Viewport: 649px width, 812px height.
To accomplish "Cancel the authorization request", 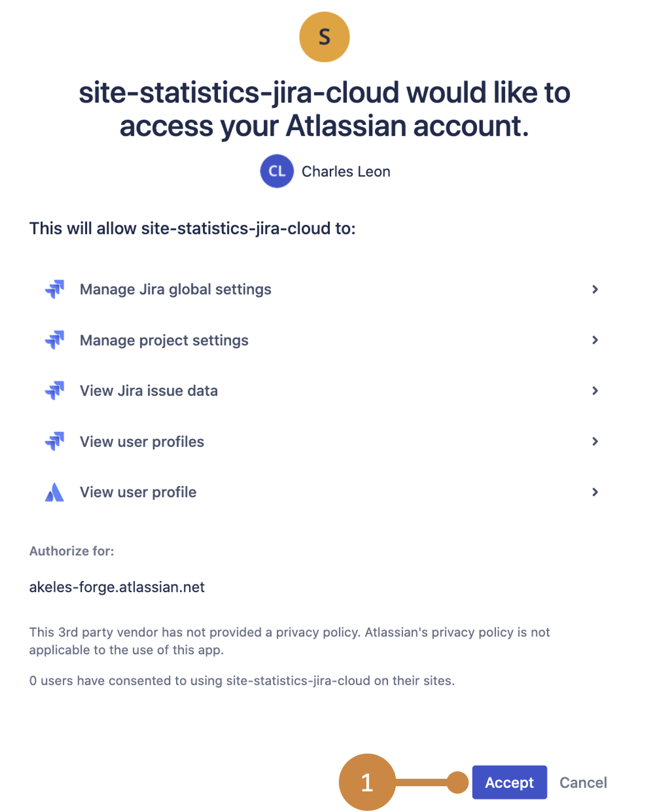I will click(x=582, y=783).
